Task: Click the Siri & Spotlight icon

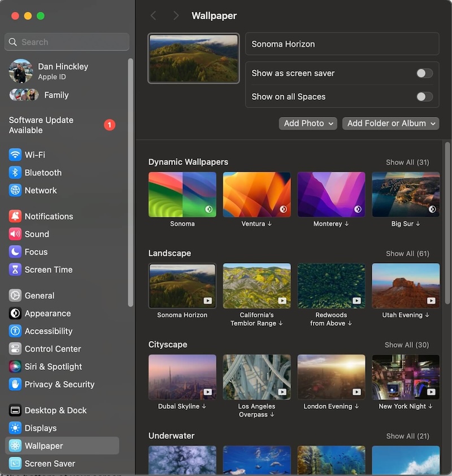Action: pyautogui.click(x=15, y=366)
